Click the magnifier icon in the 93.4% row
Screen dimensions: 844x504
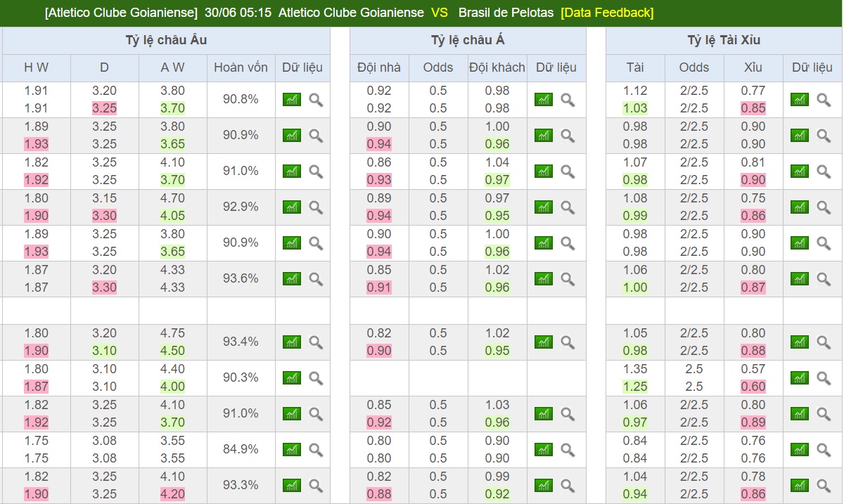click(316, 342)
